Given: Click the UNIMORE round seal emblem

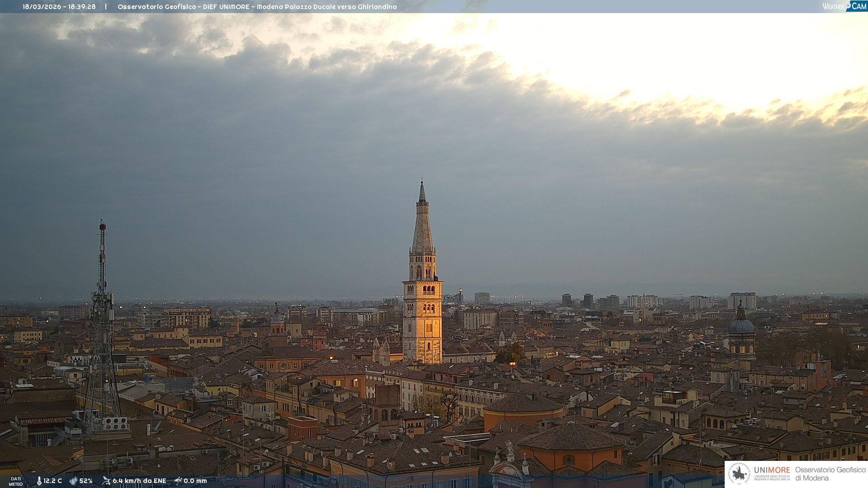Looking at the screenshot, I should [x=739, y=474].
